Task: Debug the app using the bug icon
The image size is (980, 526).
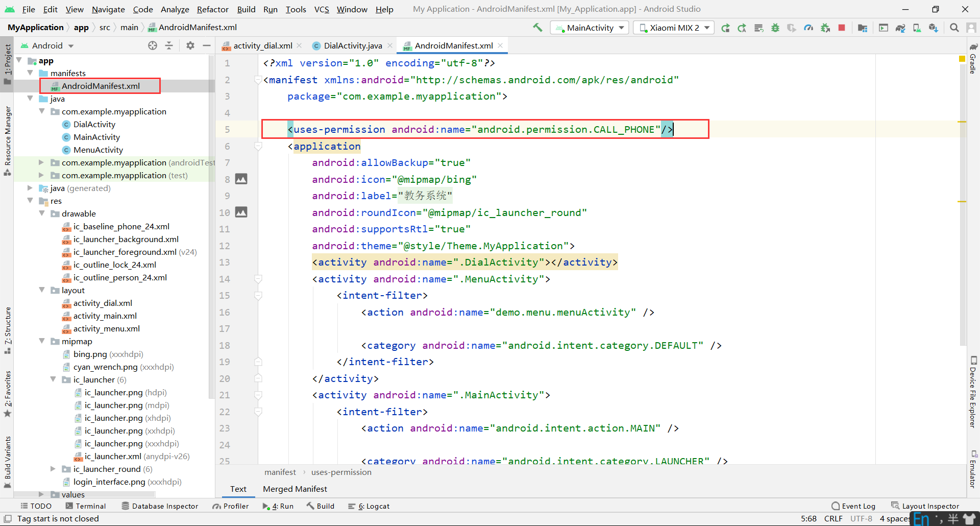Action: [x=775, y=28]
